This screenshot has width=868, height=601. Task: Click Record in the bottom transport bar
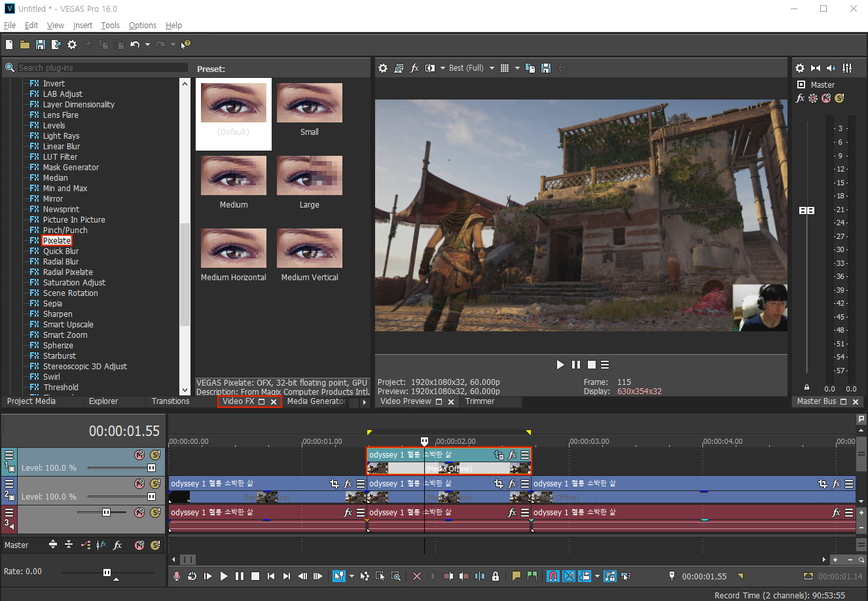(x=177, y=576)
